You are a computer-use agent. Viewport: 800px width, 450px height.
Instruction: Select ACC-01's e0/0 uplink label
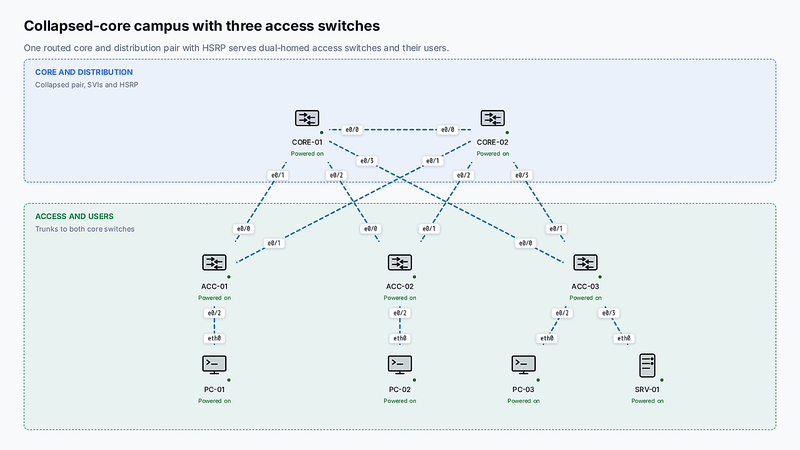244,229
